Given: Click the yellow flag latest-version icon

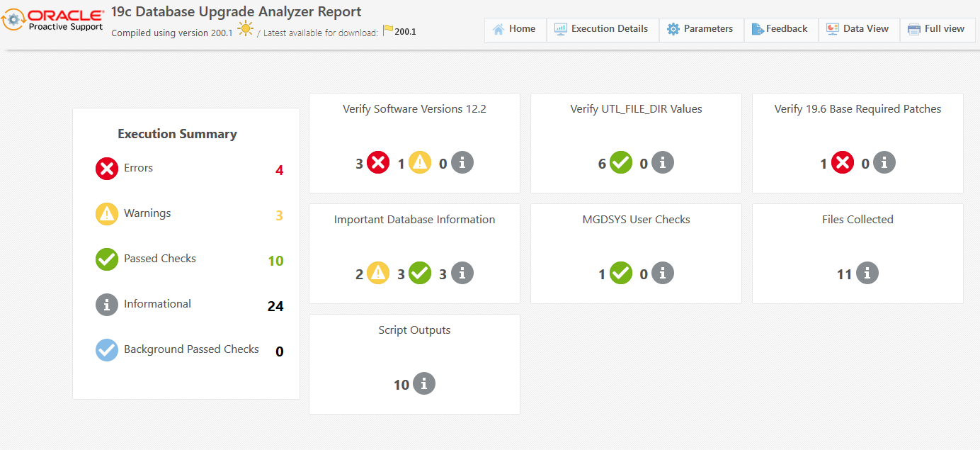Looking at the screenshot, I should 388,30.
